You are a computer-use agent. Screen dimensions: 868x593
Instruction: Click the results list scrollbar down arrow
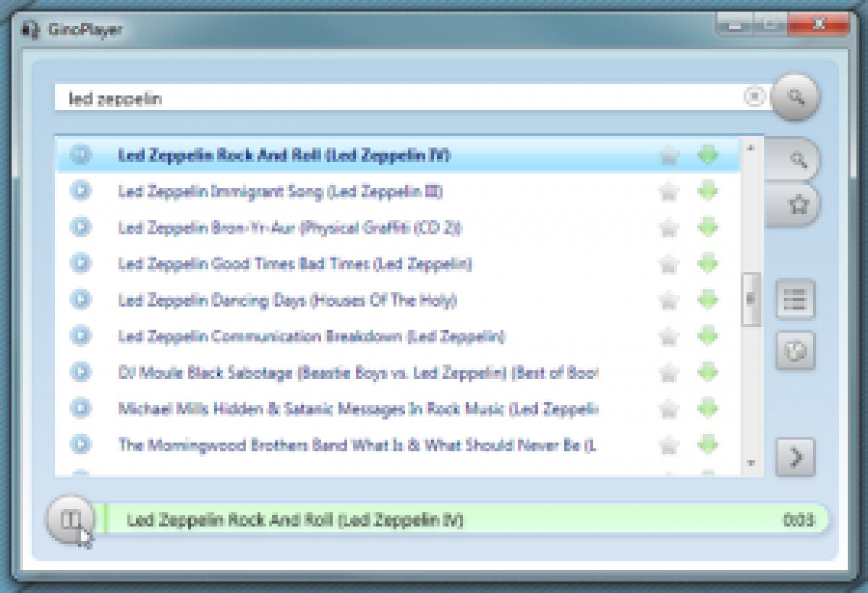point(751,463)
